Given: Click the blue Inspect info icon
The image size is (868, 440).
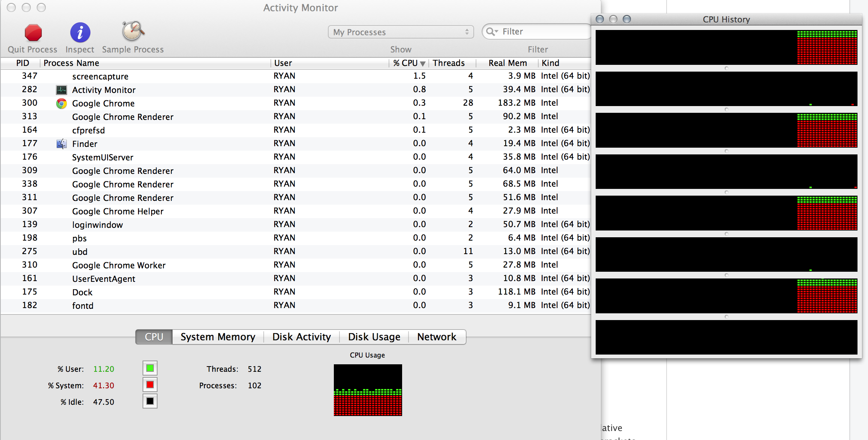Looking at the screenshot, I should pyautogui.click(x=80, y=33).
